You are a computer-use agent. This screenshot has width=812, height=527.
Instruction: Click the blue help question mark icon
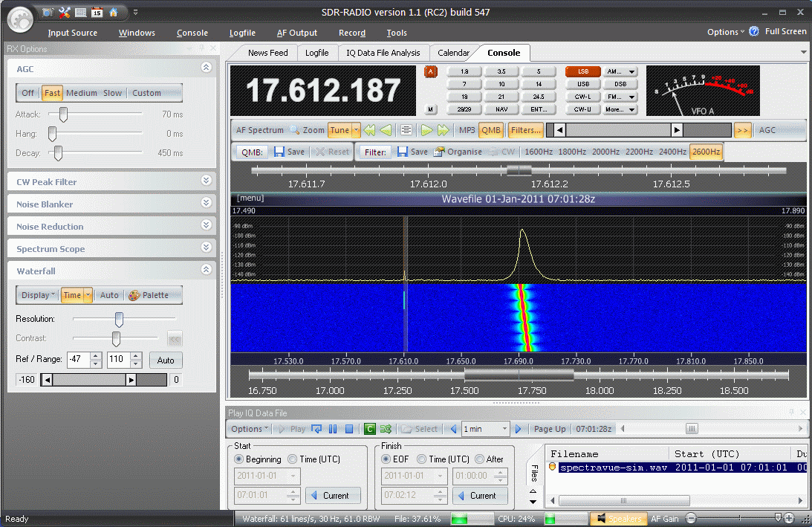[754, 32]
